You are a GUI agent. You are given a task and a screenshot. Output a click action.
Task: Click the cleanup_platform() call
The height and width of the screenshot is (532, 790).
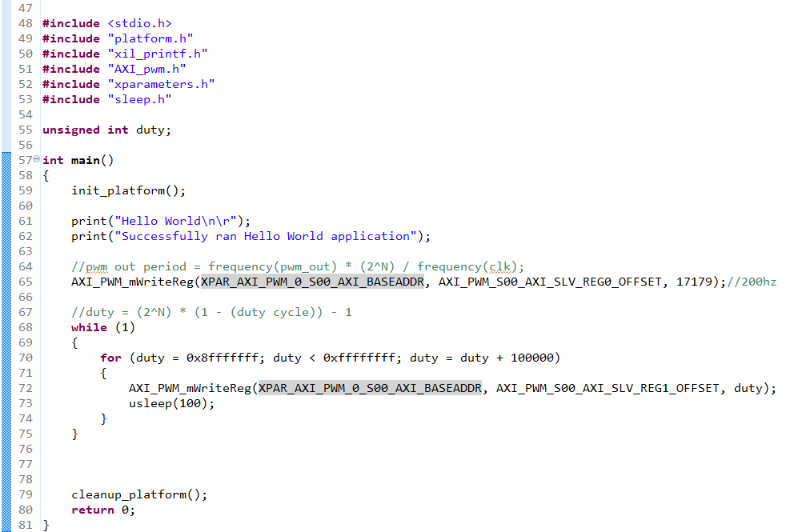(x=139, y=494)
